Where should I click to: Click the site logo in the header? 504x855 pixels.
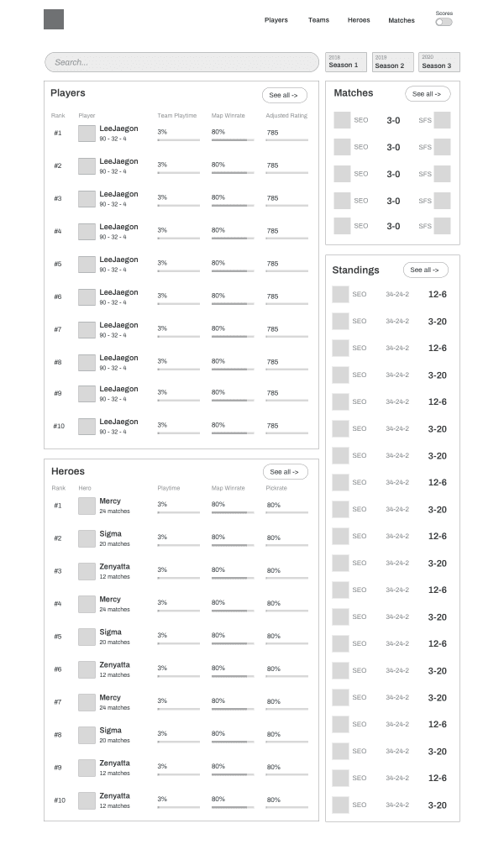[x=54, y=19]
